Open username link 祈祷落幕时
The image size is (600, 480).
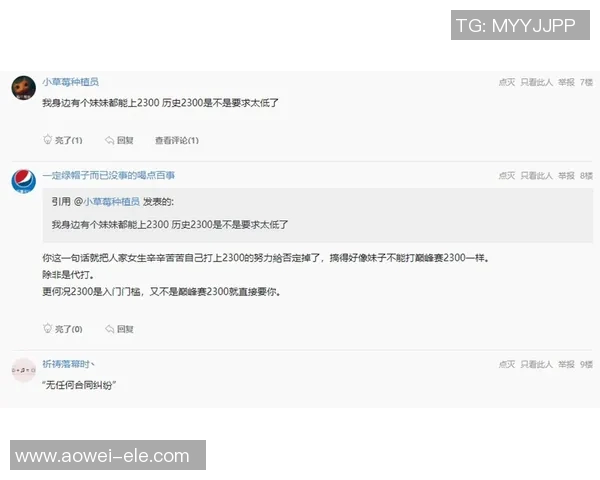[x=68, y=364]
